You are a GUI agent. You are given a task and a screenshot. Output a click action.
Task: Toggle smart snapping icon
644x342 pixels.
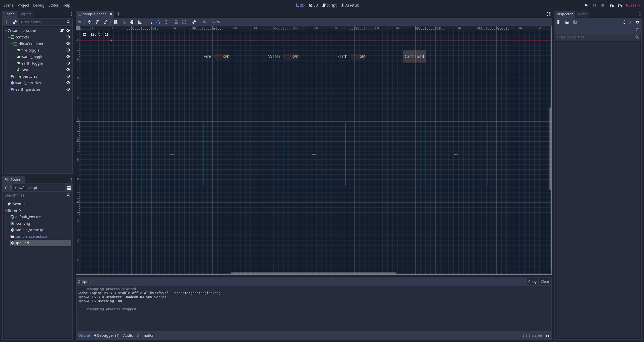point(150,22)
